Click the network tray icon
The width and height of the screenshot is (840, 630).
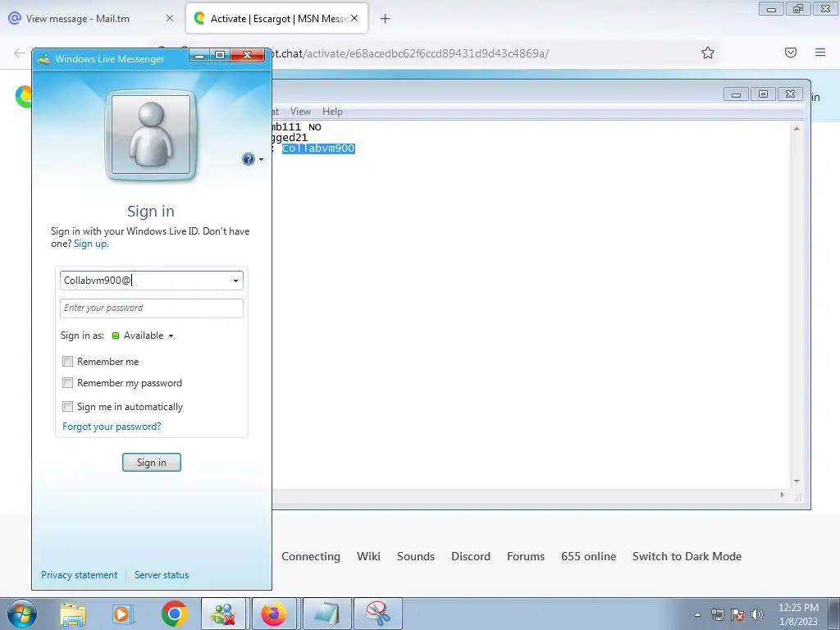[717, 614]
